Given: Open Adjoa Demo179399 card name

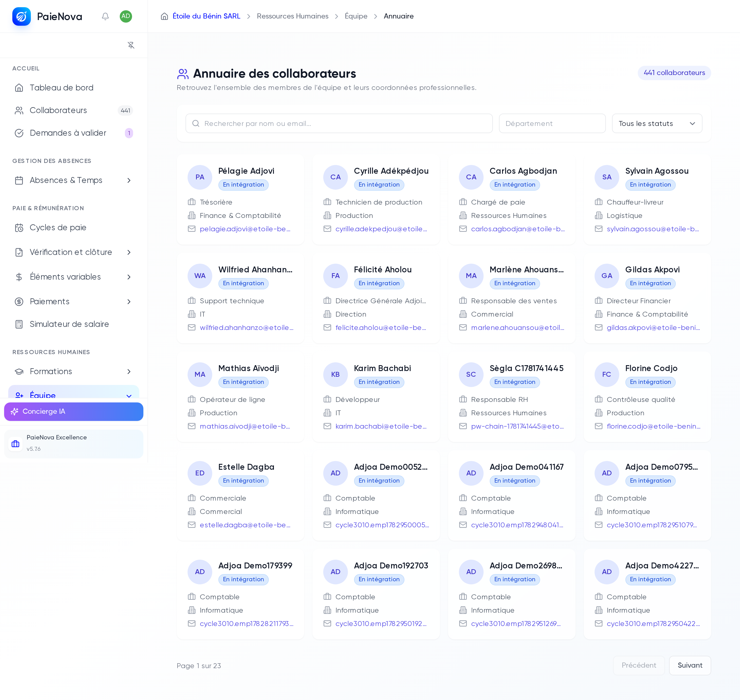Looking at the screenshot, I should (255, 566).
